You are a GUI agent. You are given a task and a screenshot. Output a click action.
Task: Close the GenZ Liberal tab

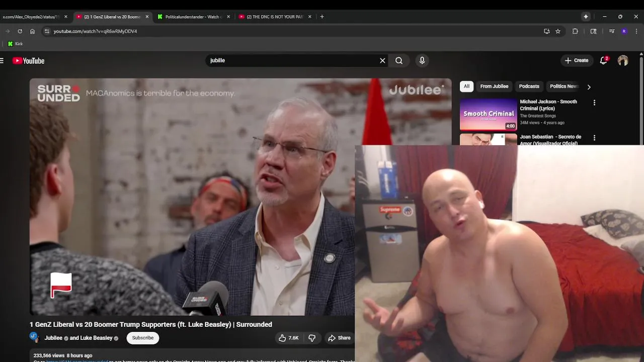147,17
